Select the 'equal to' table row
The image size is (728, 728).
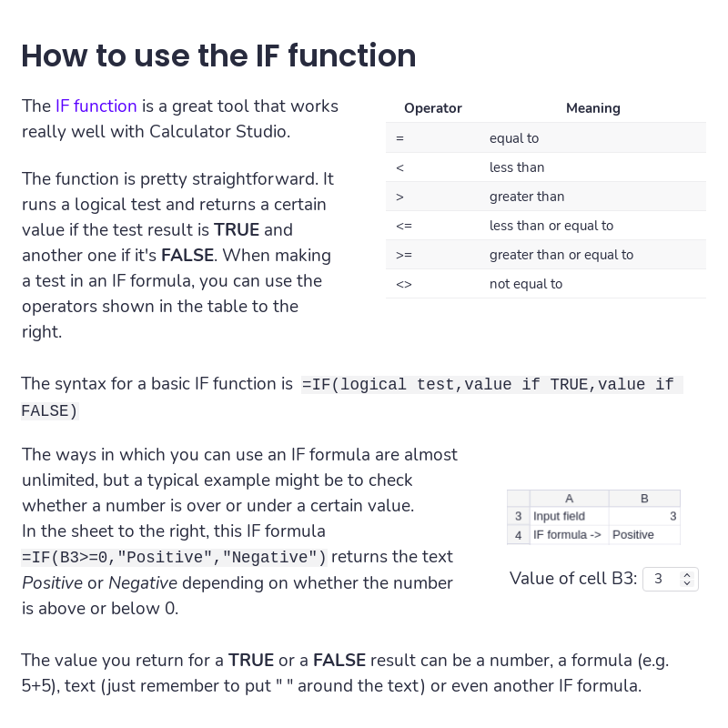coord(545,138)
